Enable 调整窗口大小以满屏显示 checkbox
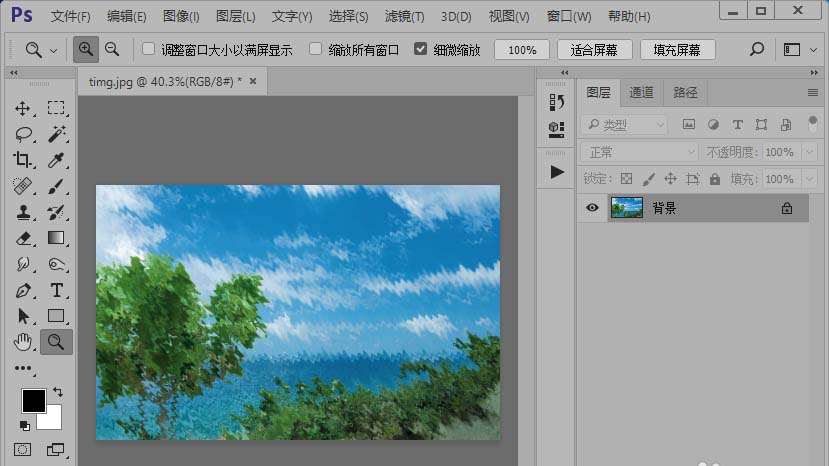Image resolution: width=829 pixels, height=466 pixels. (x=149, y=49)
